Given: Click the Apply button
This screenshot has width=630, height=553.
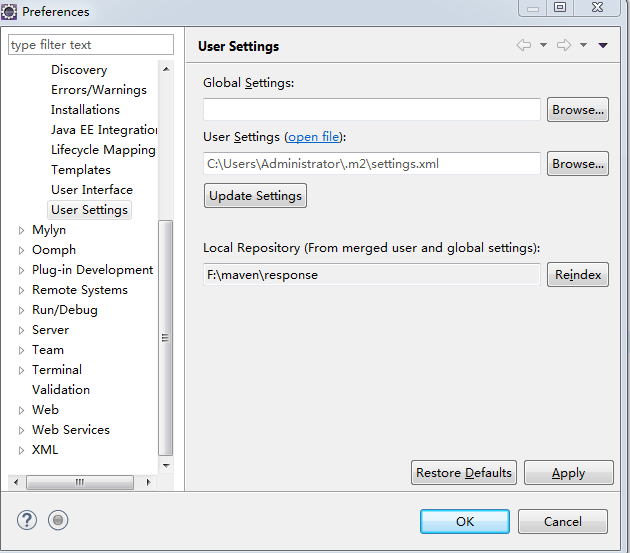Looking at the screenshot, I should [x=569, y=473].
